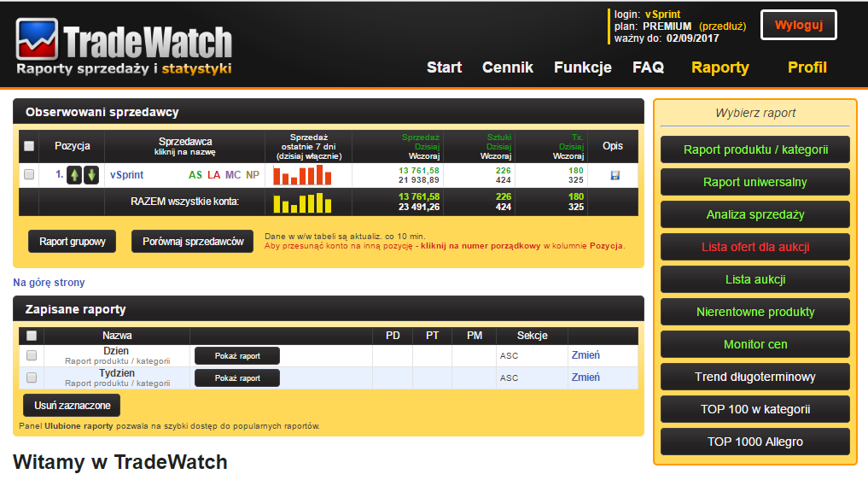Open the vSprint description save icon
868x480 pixels.
pos(615,175)
